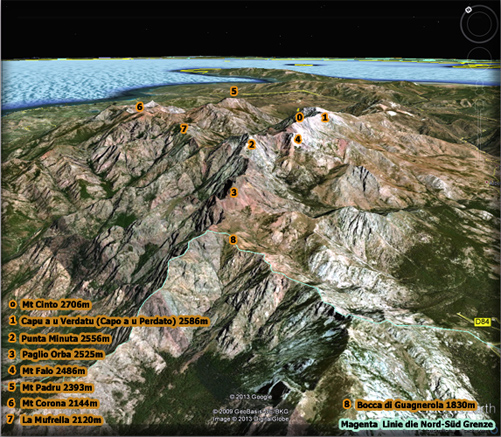This screenshot has width=501, height=437.
Task: Click legend label 'Paglio Orba 2525m'
Action: point(63,354)
